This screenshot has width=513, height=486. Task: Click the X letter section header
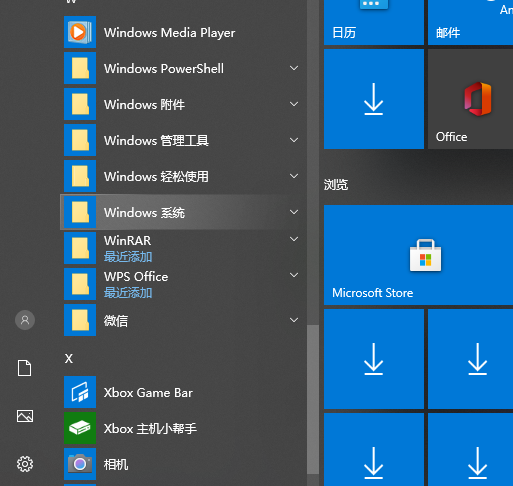click(x=69, y=359)
